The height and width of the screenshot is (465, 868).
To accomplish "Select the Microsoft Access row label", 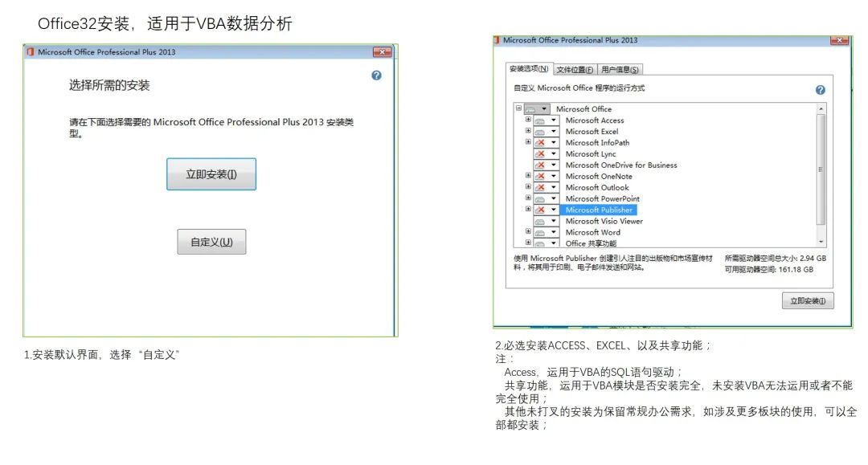I will tap(595, 120).
